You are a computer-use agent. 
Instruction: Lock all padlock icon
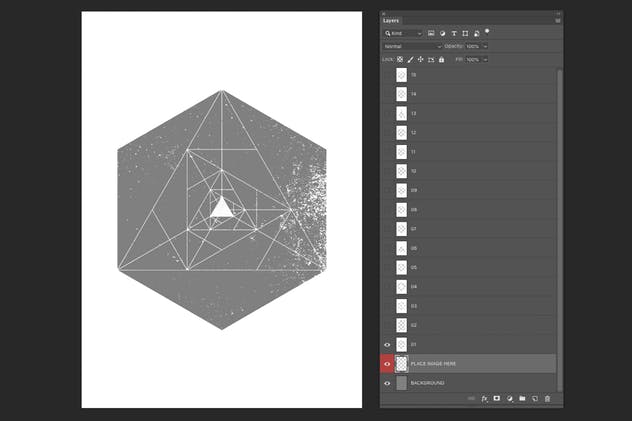tap(441, 60)
